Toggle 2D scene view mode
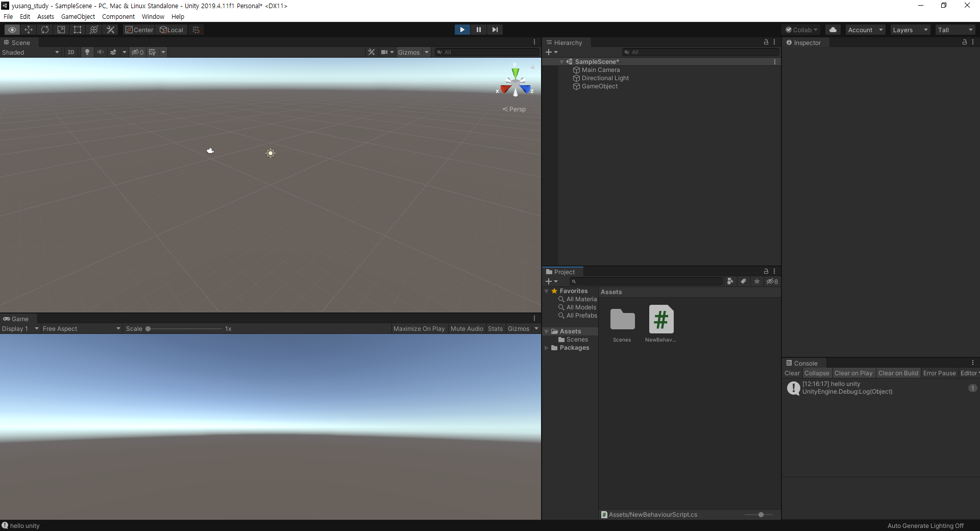Image resolution: width=980 pixels, height=531 pixels. click(x=71, y=52)
